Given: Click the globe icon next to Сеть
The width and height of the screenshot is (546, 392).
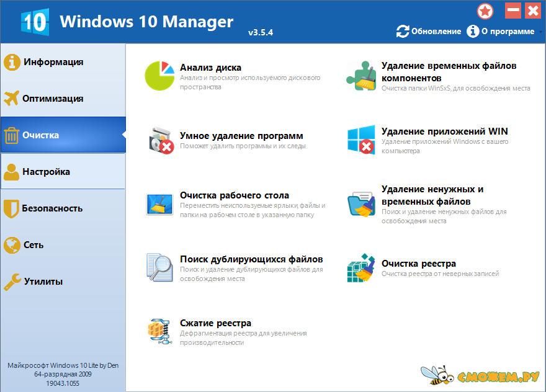Looking at the screenshot, I should coord(12,245).
